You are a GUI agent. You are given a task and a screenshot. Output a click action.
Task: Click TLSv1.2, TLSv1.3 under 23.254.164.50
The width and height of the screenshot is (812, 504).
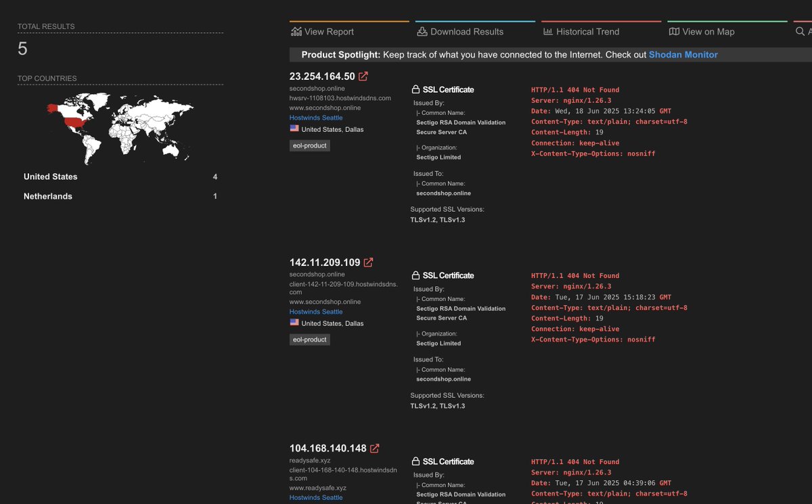click(438, 220)
